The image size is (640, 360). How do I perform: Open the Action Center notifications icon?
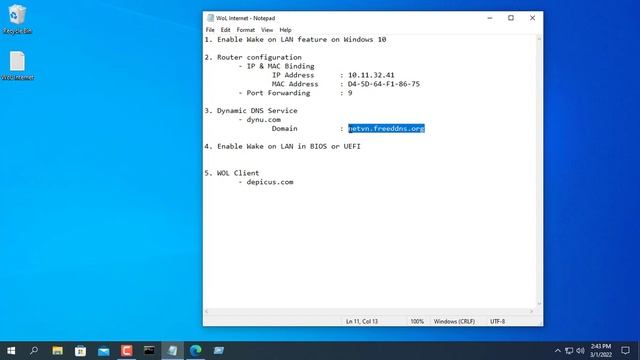tap(625, 351)
